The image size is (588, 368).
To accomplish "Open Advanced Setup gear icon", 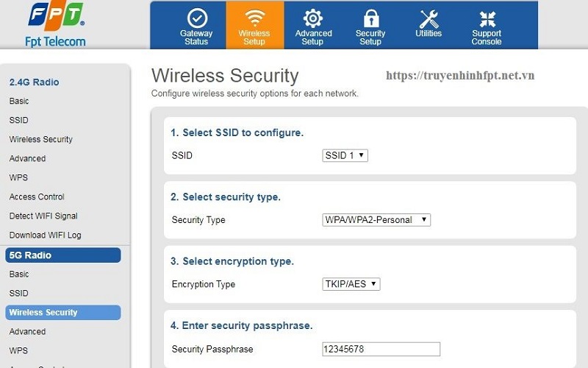I will click(x=313, y=18).
